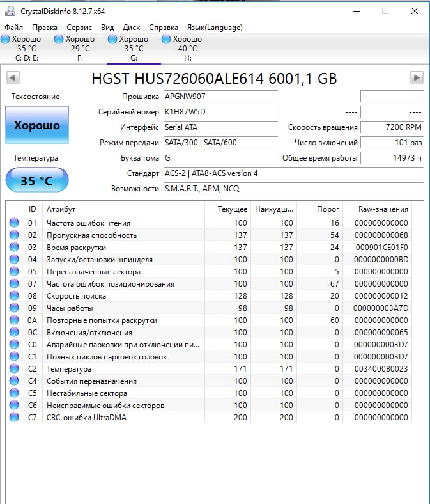Click status icon for Часы работы
Screen dimensions: 430x504
click(x=14, y=308)
